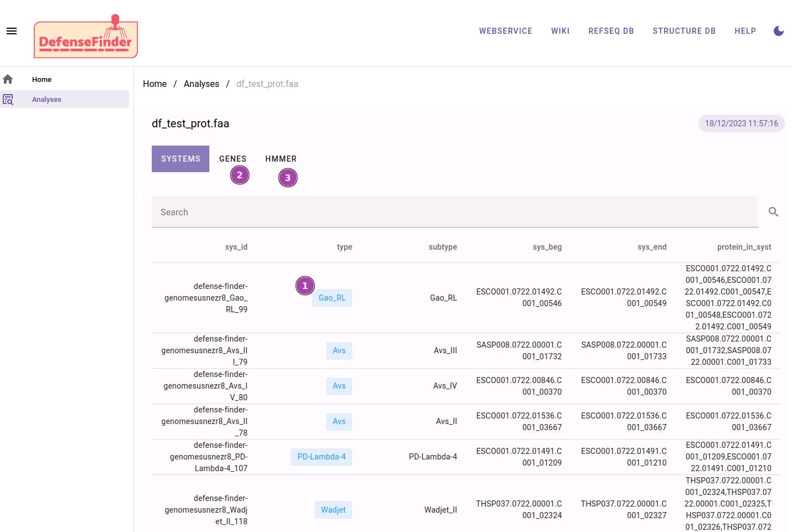Viewport: 792px width, 532px height.
Task: Switch to the Systems tab
Action: pos(181,159)
